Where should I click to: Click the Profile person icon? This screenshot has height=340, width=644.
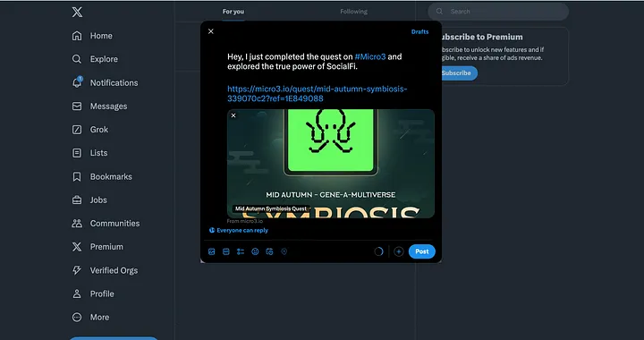[x=77, y=293]
